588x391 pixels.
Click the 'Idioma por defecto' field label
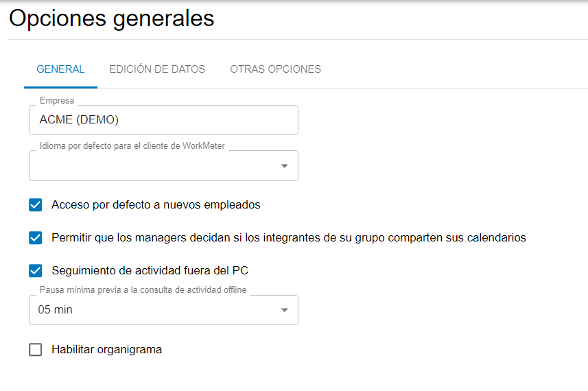[132, 146]
